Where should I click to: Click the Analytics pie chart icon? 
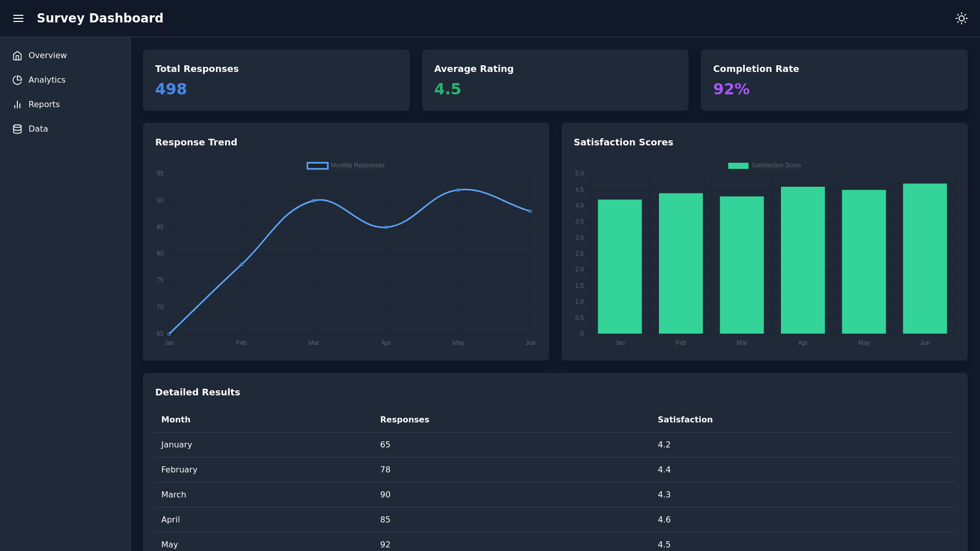(17, 80)
